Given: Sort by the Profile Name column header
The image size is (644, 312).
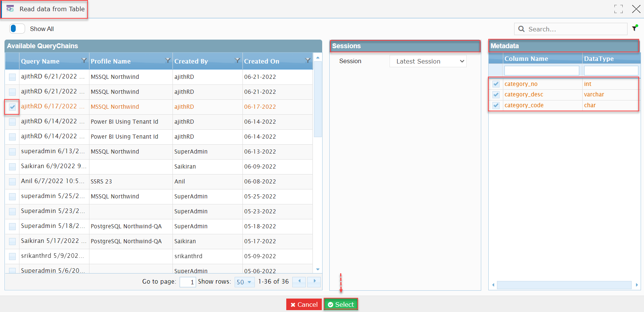Looking at the screenshot, I should (x=111, y=61).
